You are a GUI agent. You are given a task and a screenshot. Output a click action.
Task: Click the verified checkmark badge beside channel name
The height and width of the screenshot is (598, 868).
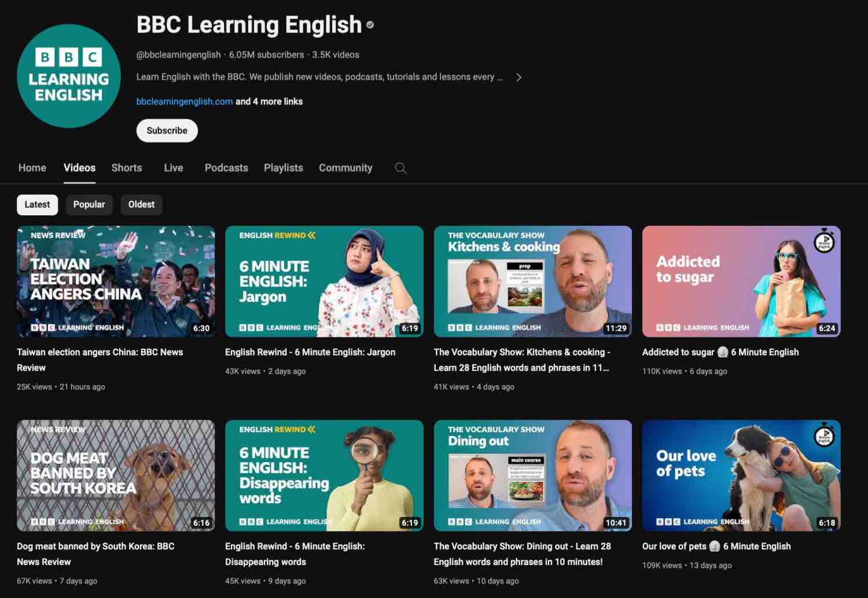coord(370,25)
